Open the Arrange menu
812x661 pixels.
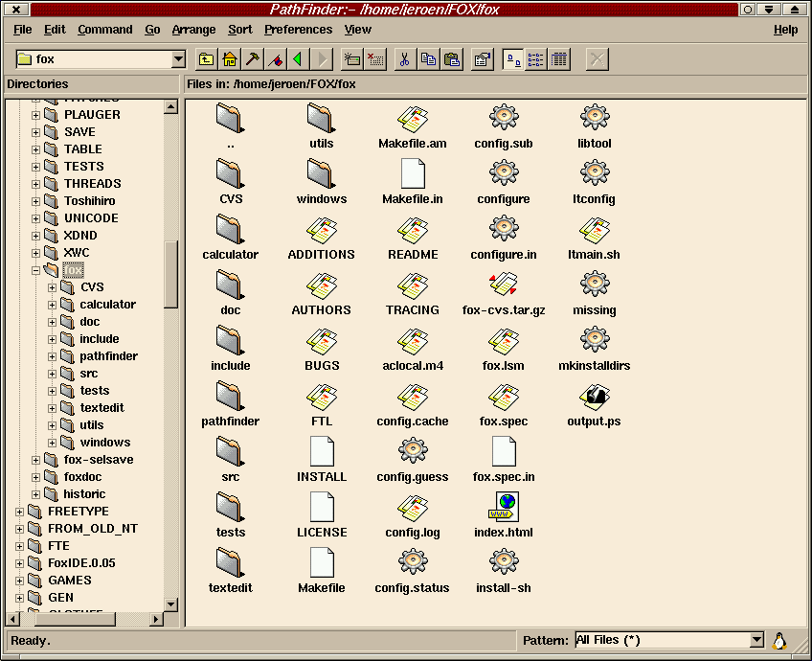click(193, 30)
